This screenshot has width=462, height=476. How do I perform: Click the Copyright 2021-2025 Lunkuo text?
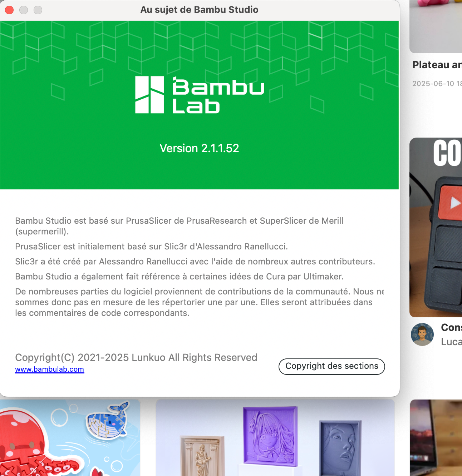(136, 357)
